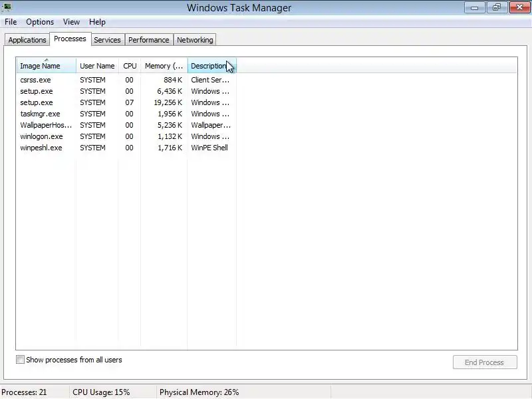Click the 1,716 K memory value
Viewport: 532px width, 399px height.
170,148
